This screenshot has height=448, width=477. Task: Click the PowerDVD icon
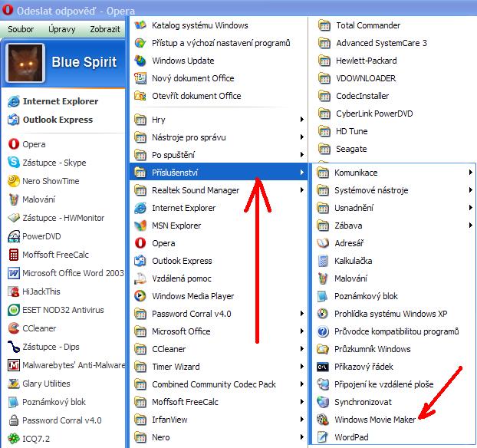[14, 236]
